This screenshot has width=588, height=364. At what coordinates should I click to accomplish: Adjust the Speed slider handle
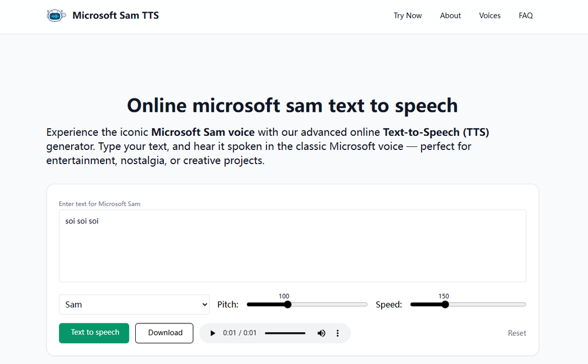coord(445,304)
